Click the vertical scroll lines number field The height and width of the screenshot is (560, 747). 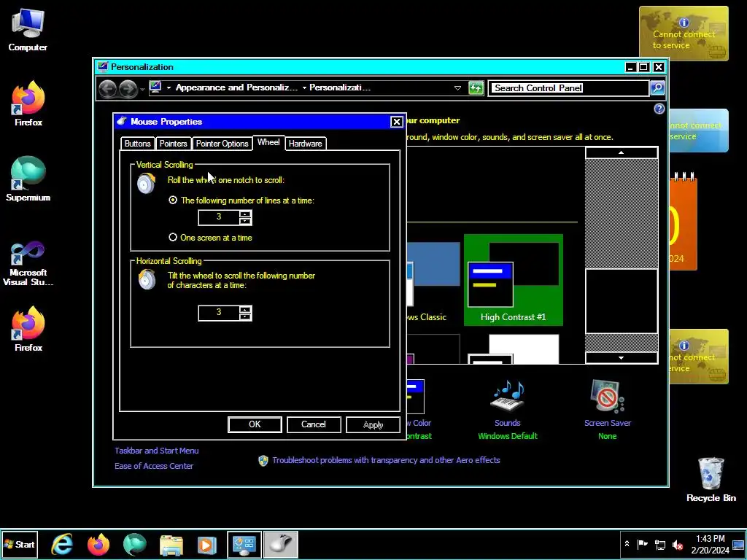(x=219, y=217)
